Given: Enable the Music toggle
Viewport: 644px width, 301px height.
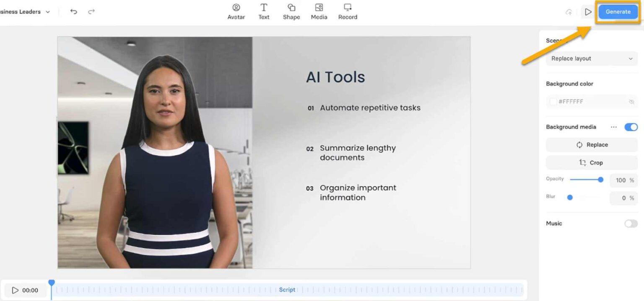Looking at the screenshot, I should pyautogui.click(x=631, y=224).
